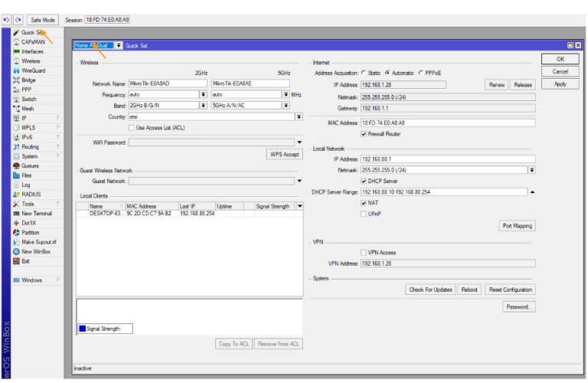Image resolution: width=588 pixels, height=383 pixels.
Task: Open the Mesh sidebar icon
Action: point(16,109)
